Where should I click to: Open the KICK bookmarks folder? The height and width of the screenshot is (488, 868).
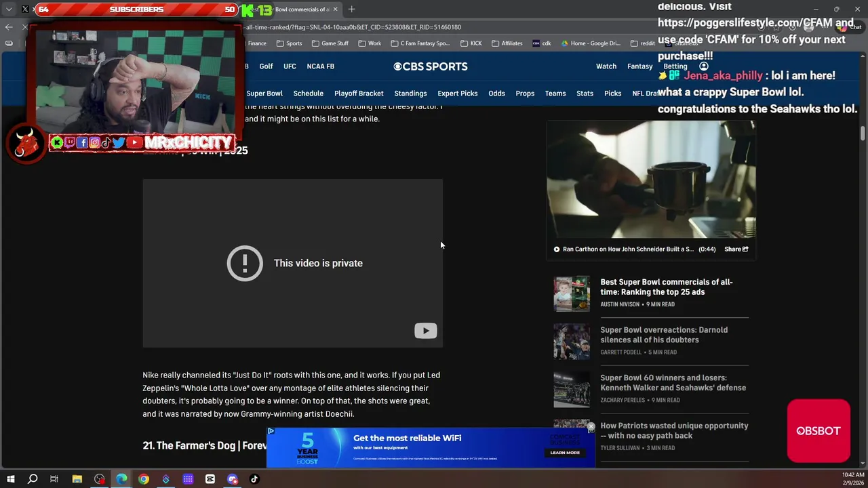click(x=471, y=43)
